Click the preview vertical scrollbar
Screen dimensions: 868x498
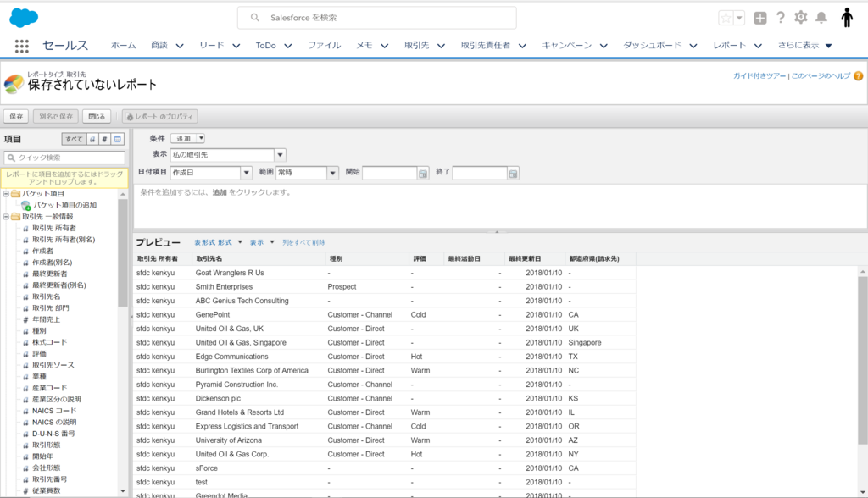coord(862,361)
